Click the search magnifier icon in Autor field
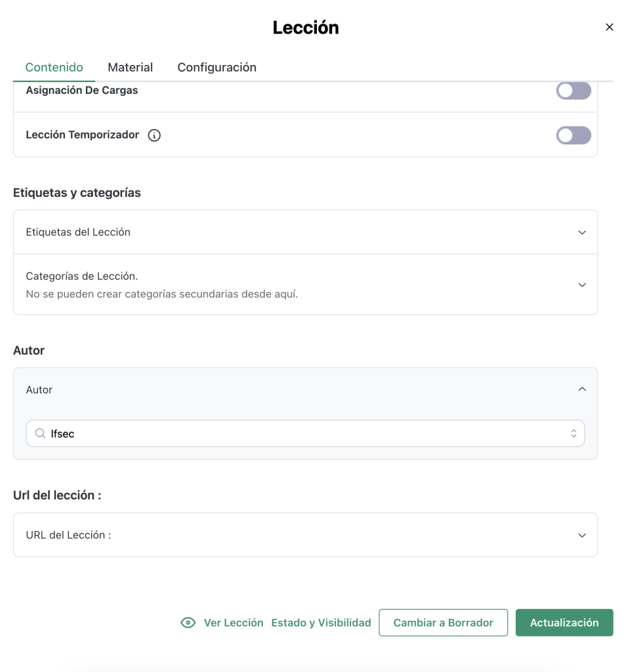Screen dimensions: 624x672 [40, 433]
